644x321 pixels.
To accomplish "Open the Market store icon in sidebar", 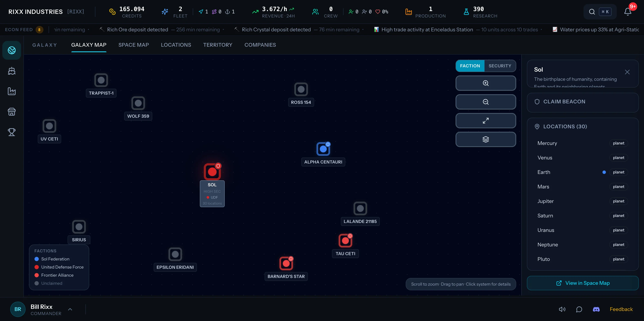I will pyautogui.click(x=11, y=112).
